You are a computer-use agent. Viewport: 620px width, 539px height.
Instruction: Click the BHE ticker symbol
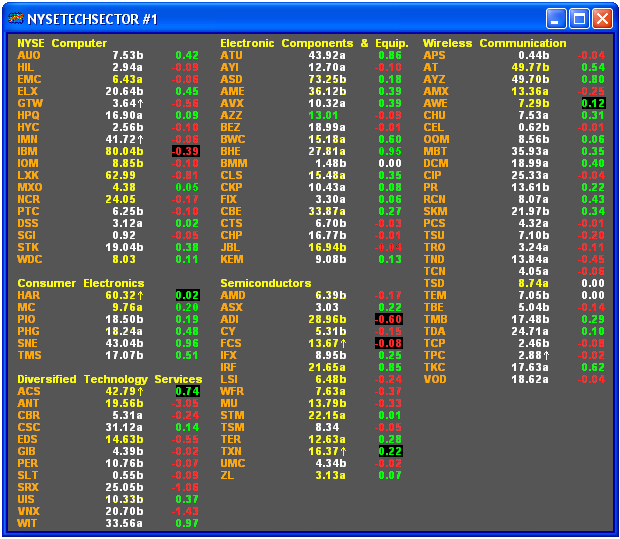coord(231,151)
